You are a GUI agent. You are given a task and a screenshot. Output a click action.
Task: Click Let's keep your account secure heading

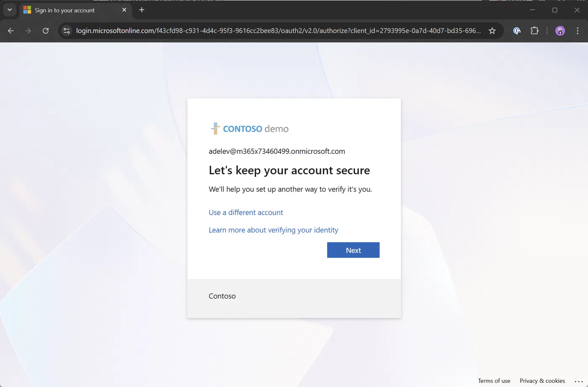pos(289,170)
